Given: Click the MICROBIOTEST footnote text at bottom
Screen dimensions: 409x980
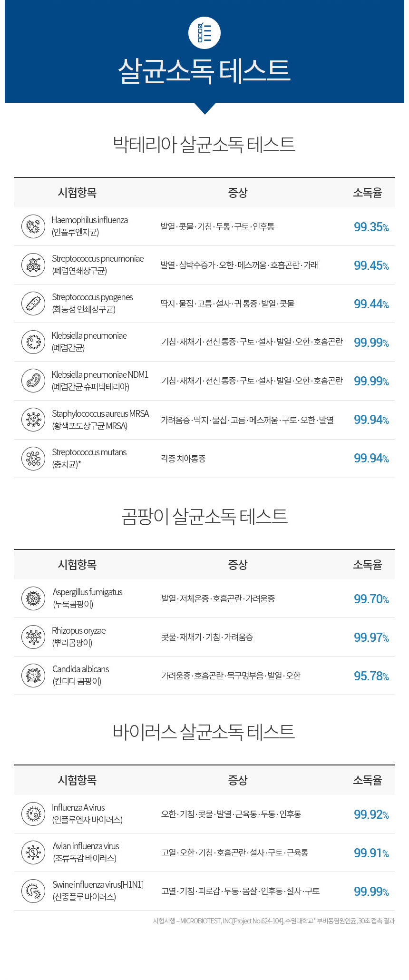Looking at the screenshot, I should click(273, 921).
